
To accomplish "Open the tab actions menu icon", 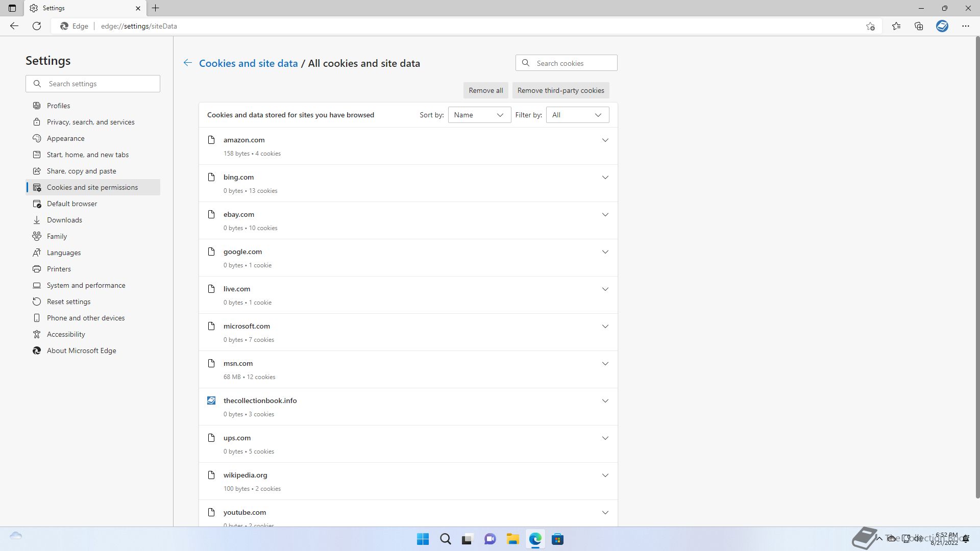I will pyautogui.click(x=12, y=8).
